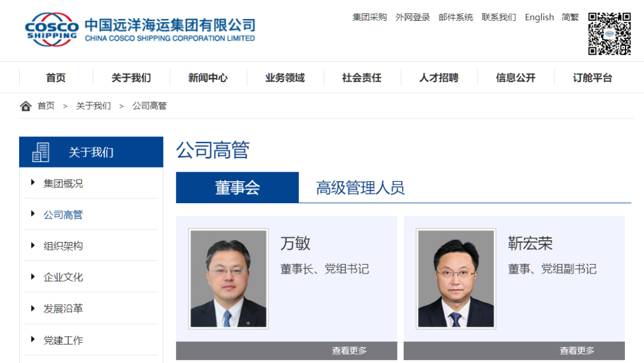
Task: Open 集团概况 in sidebar
Action: tap(63, 184)
